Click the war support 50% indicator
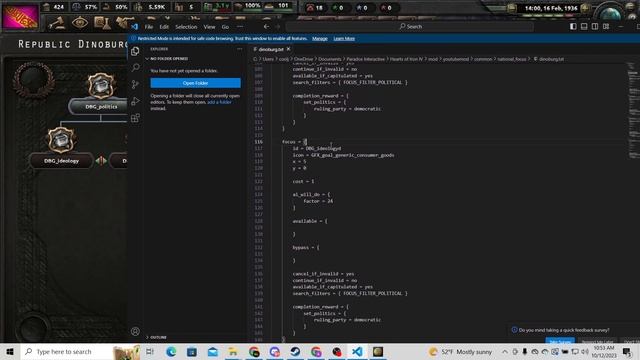The image size is (640, 360). click(x=116, y=7)
